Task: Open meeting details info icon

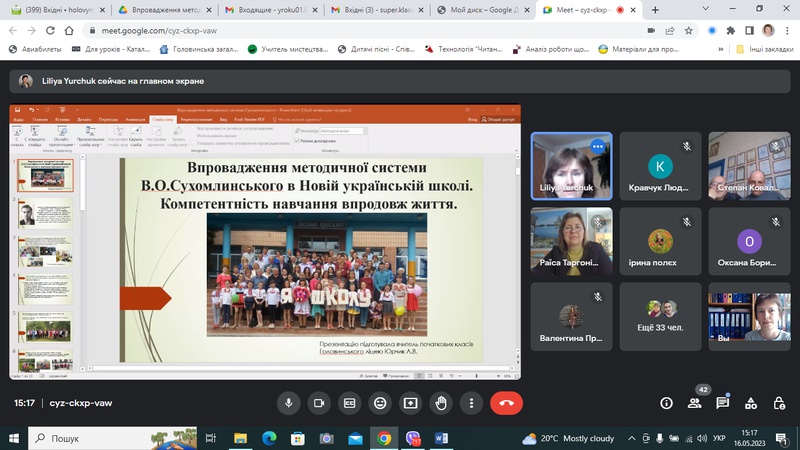Action: (666, 403)
